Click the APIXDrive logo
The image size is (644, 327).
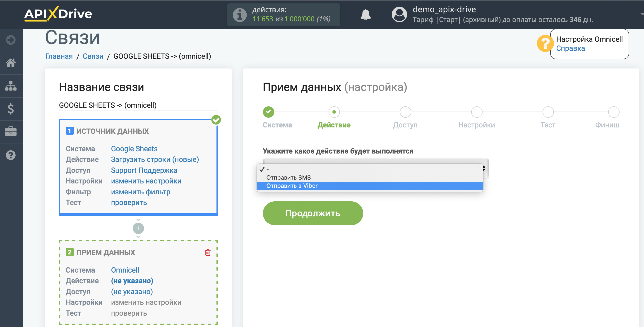pyautogui.click(x=58, y=14)
